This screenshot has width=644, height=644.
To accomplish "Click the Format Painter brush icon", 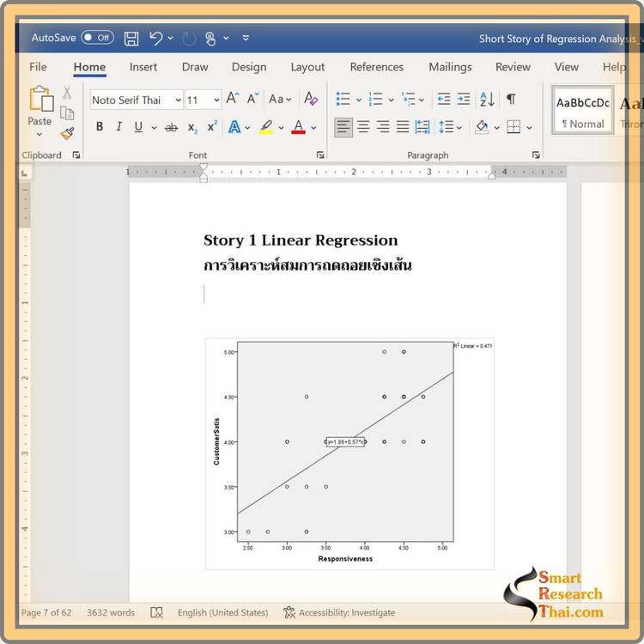I will (67, 133).
